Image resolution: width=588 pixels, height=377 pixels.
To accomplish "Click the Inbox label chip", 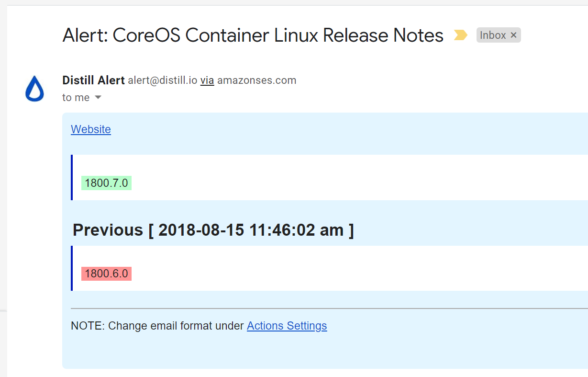I will click(x=493, y=35).
